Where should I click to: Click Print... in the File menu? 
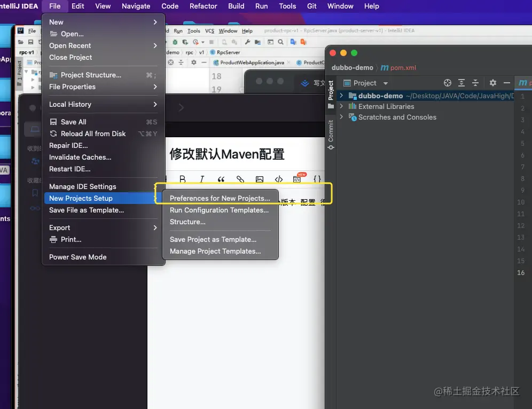103,239
